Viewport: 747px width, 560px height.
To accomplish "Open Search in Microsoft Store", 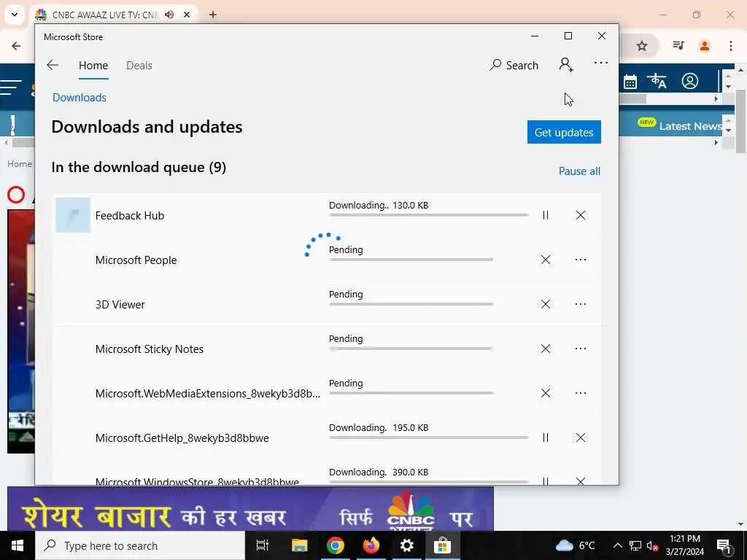I will click(514, 65).
